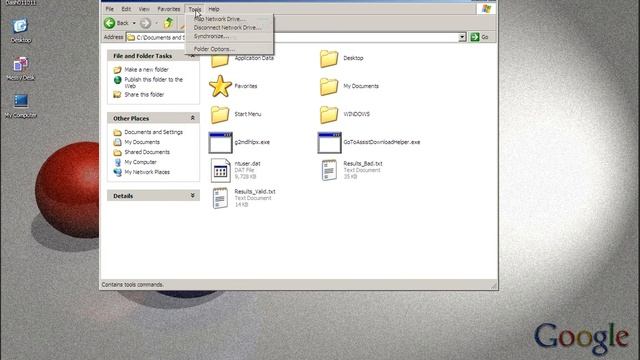Select the Desktop folder icon in Explorer
640x360 pixels.
[x=329, y=58]
